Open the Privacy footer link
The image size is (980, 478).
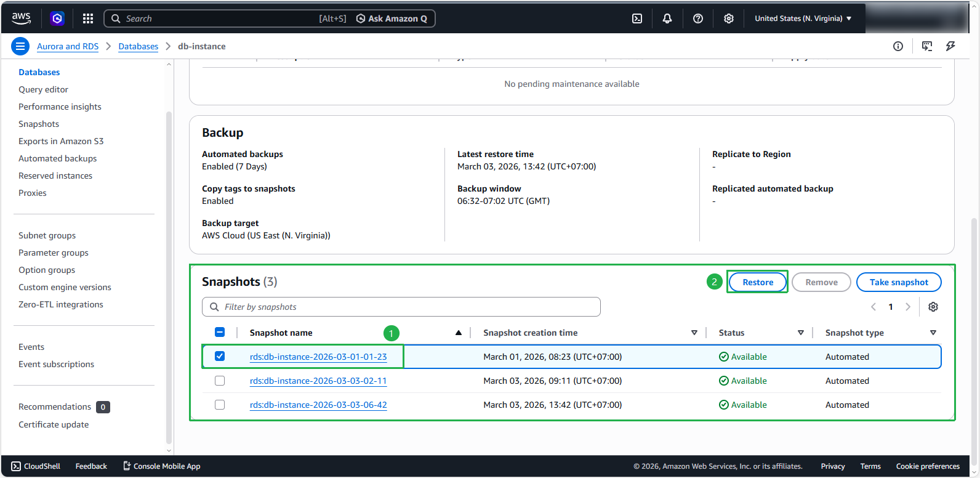tap(833, 466)
